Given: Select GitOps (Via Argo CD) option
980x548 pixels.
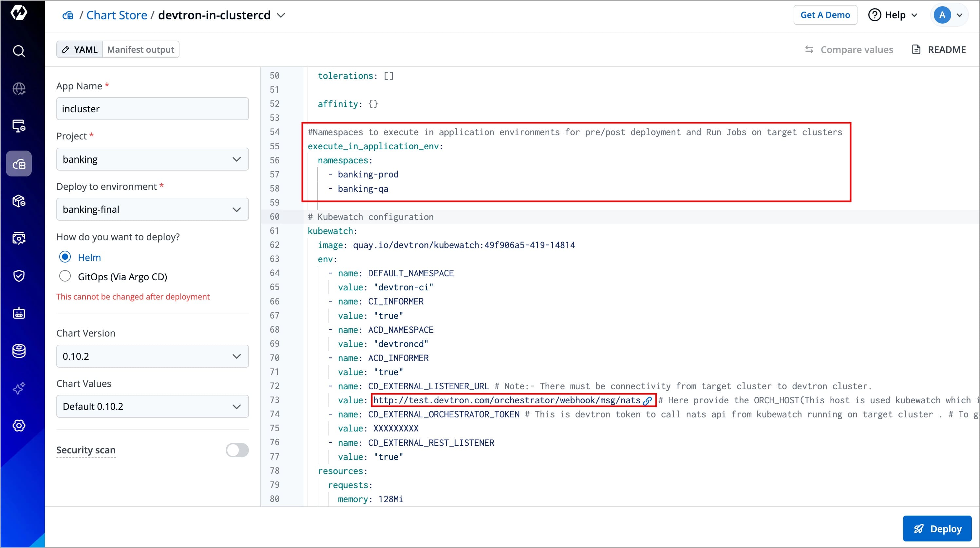Looking at the screenshot, I should [65, 276].
